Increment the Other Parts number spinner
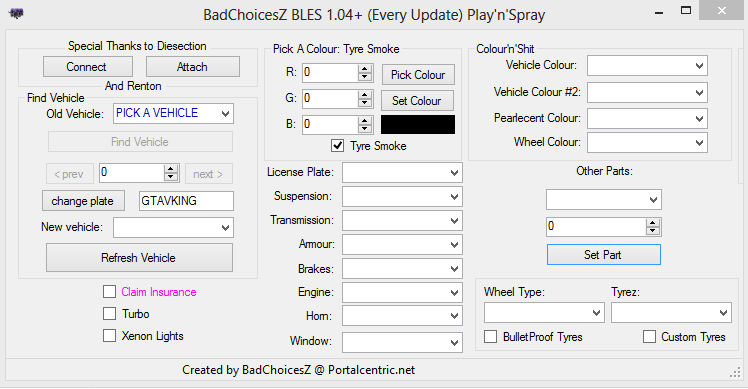The image size is (748, 389). 653,222
